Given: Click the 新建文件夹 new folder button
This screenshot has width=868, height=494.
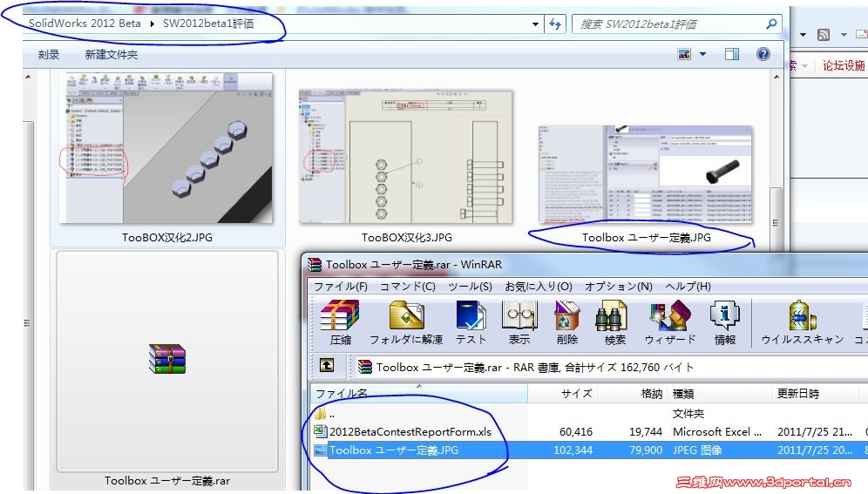Looking at the screenshot, I should coord(112,54).
